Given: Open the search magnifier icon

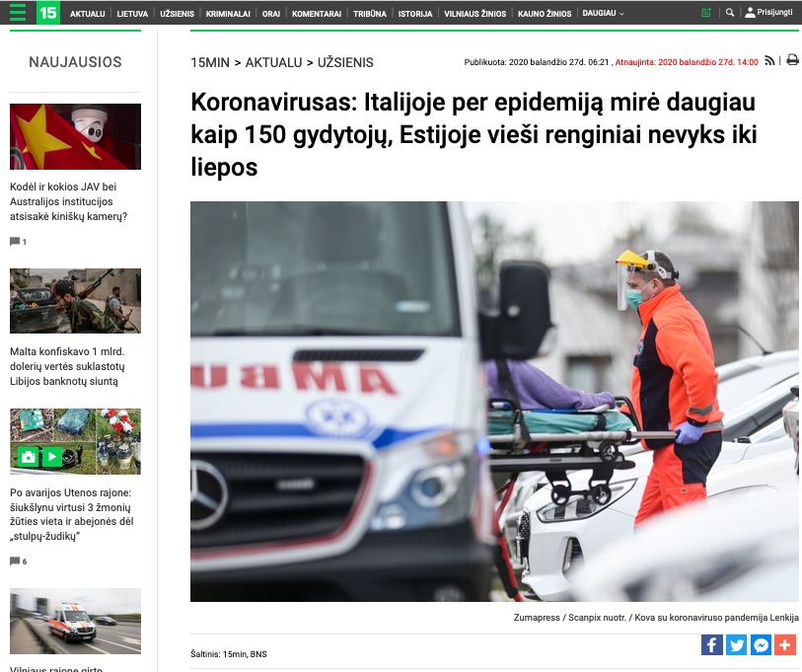Looking at the screenshot, I should coord(730,13).
